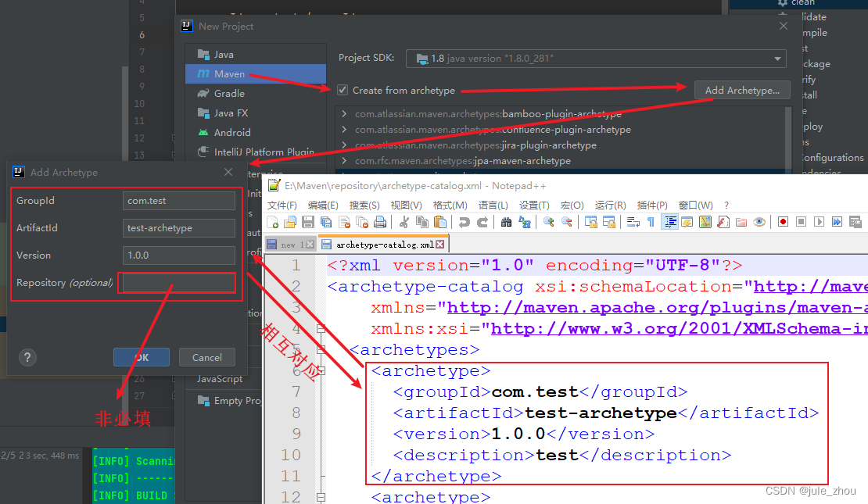Toggle Show All Characters pilcrow icon
This screenshot has width=868, height=504.
pos(651,223)
